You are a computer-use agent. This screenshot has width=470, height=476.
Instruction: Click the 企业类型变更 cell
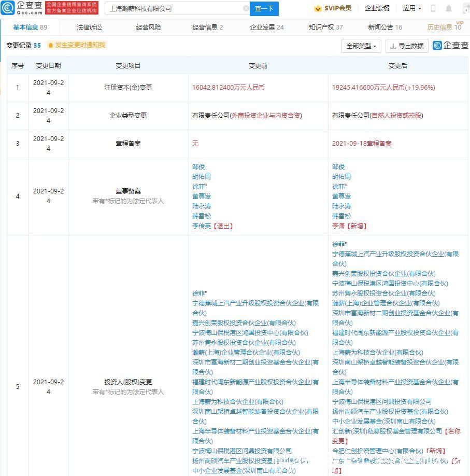pos(128,116)
